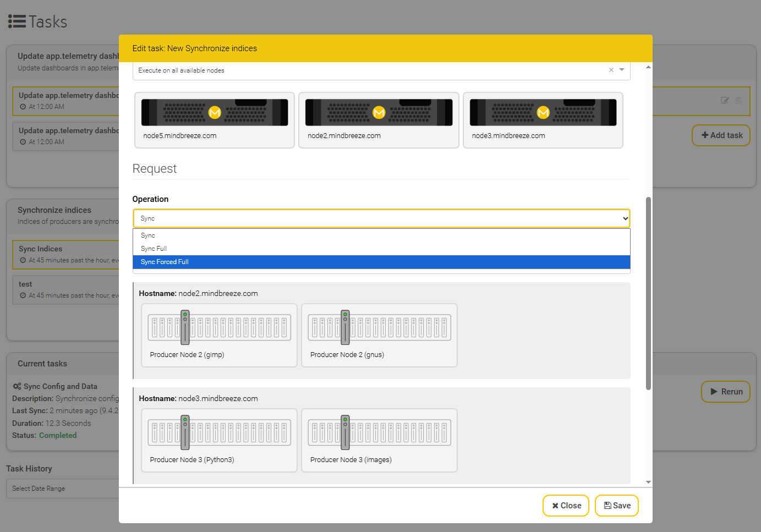Select node5.mindbreeze.com server card

pyautogui.click(x=215, y=120)
